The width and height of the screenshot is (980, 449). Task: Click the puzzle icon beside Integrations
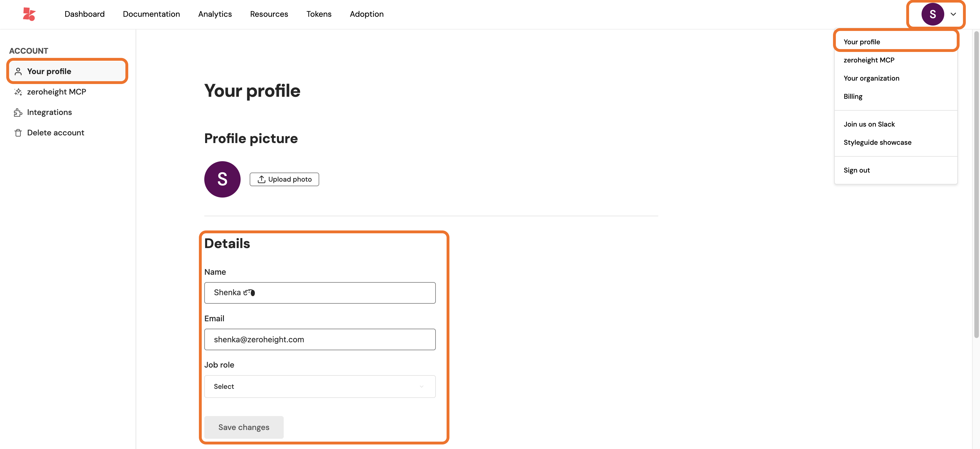click(18, 113)
